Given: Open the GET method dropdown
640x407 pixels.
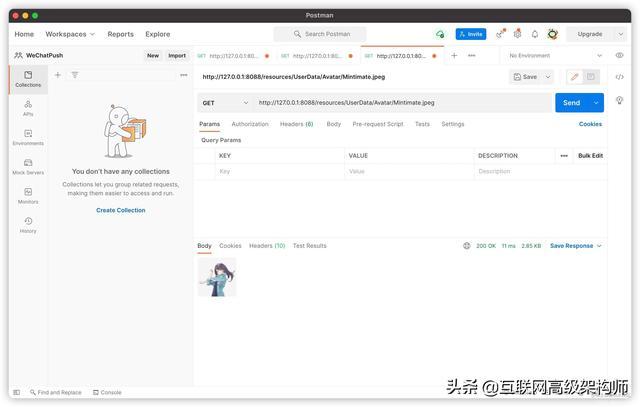Looking at the screenshot, I should 225,103.
